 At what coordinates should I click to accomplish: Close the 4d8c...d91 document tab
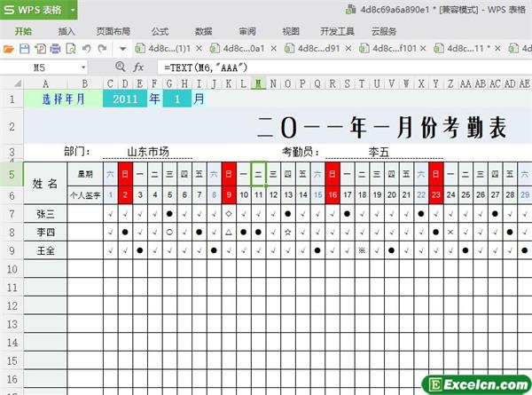pos(348,49)
